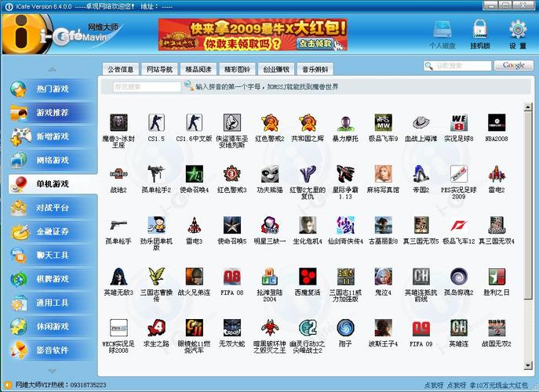Select the 创业赚钱 tab
This screenshot has width=539, height=392.
point(276,70)
